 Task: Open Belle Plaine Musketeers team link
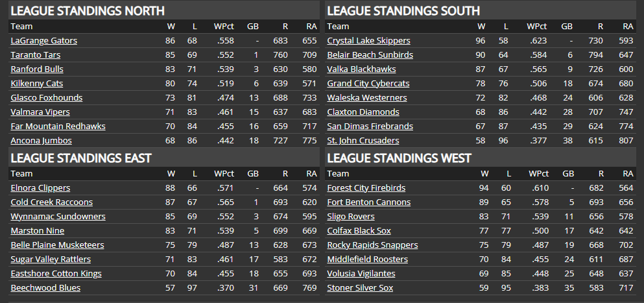57,245
